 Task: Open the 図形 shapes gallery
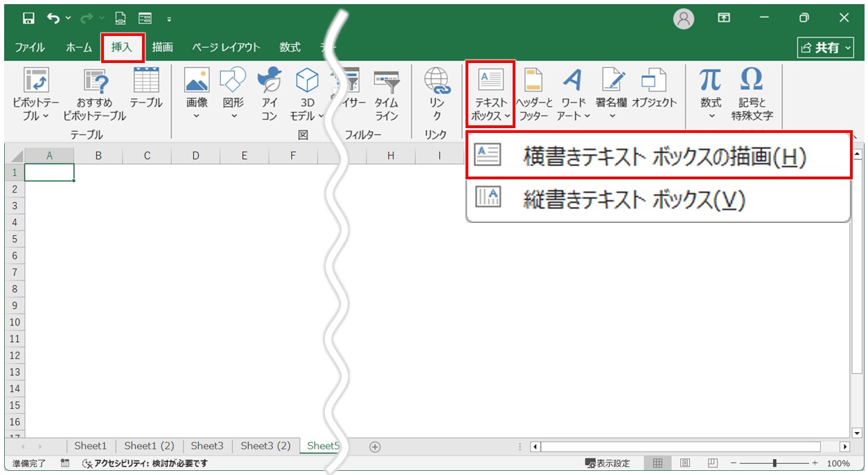(233, 94)
